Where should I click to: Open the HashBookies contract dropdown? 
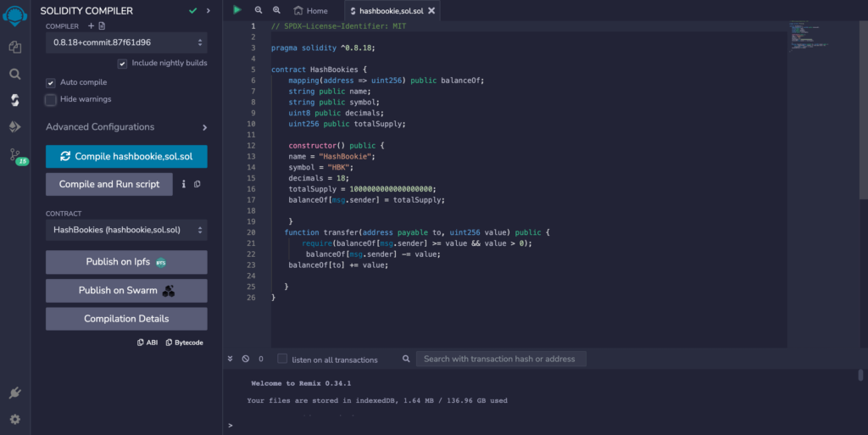126,231
